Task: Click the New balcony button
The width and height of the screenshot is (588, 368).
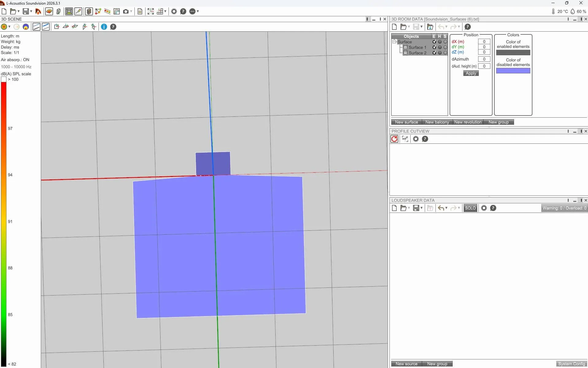Action: click(437, 122)
